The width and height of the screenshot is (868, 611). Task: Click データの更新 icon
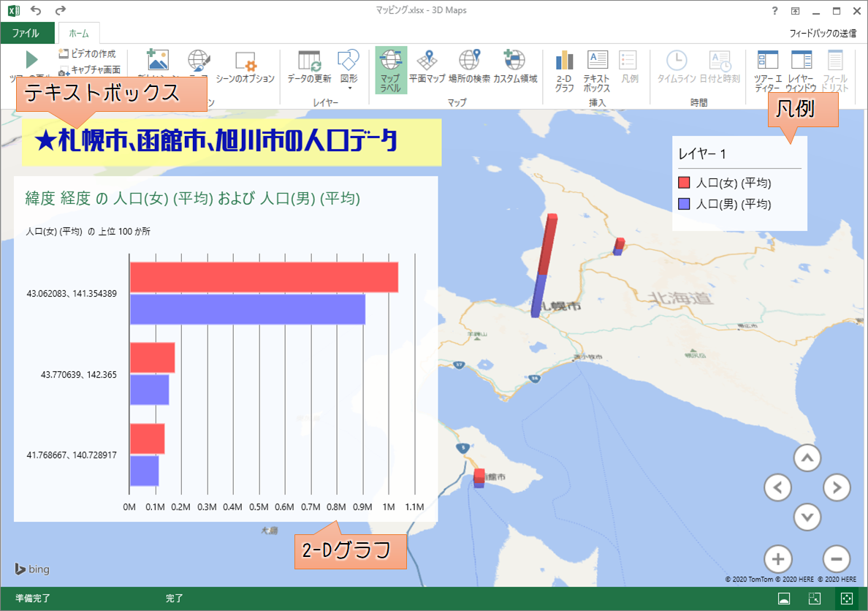(x=309, y=67)
